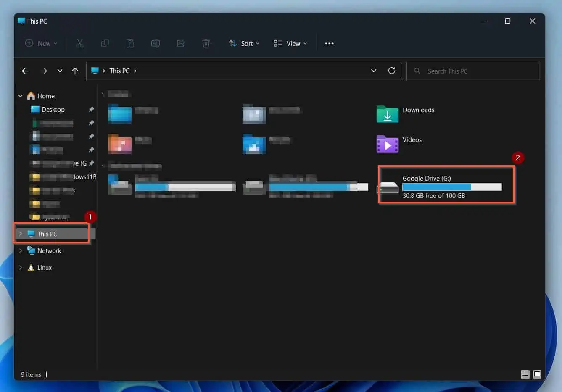Open the New item menu
Screen dimensions: 562x392
tap(41, 43)
